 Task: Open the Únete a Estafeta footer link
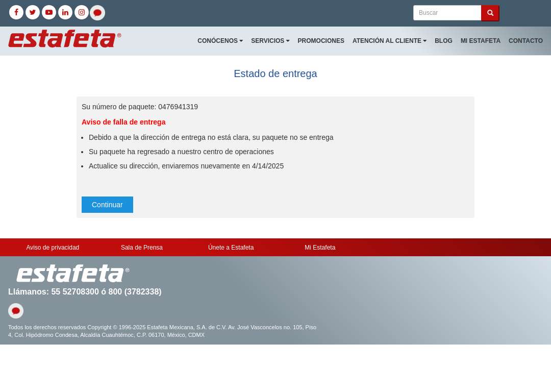[x=231, y=248]
